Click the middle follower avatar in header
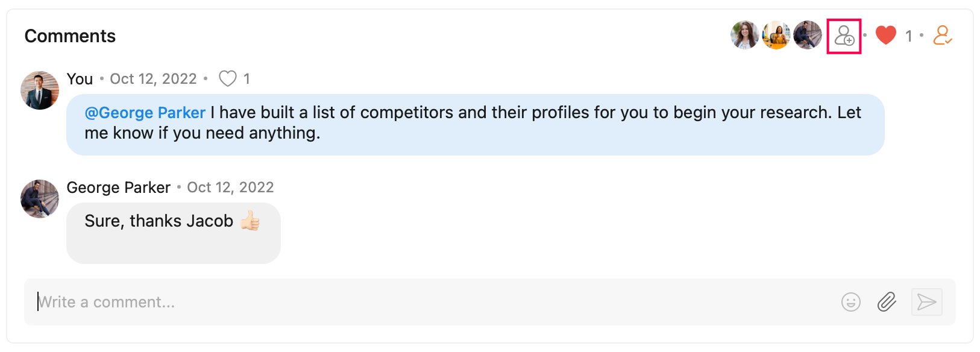 776,36
